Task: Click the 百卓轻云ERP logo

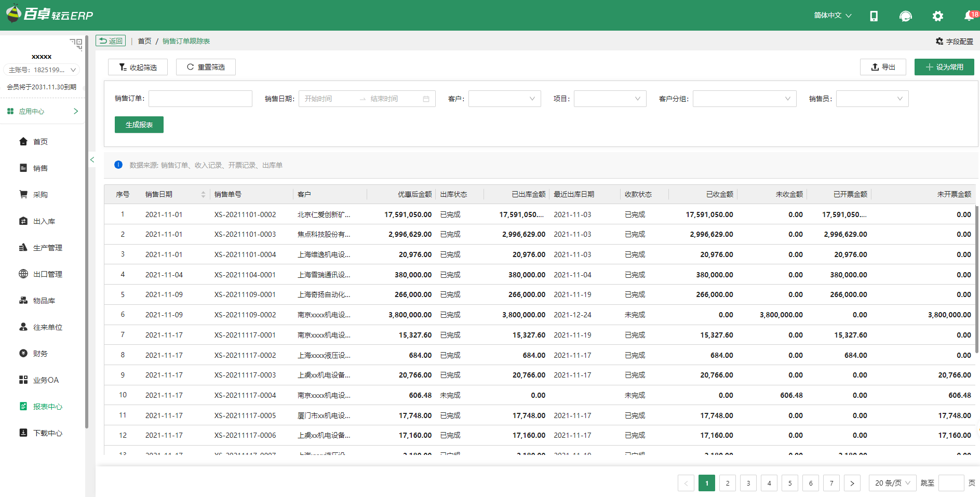Action: tap(49, 14)
